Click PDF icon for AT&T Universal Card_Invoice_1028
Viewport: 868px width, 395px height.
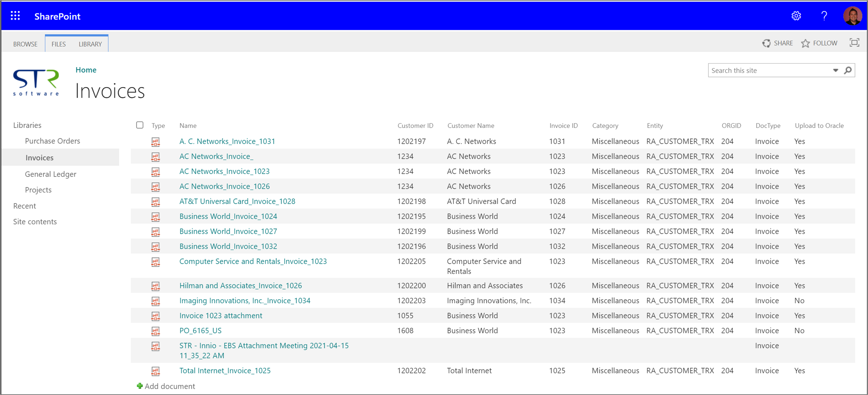156,202
